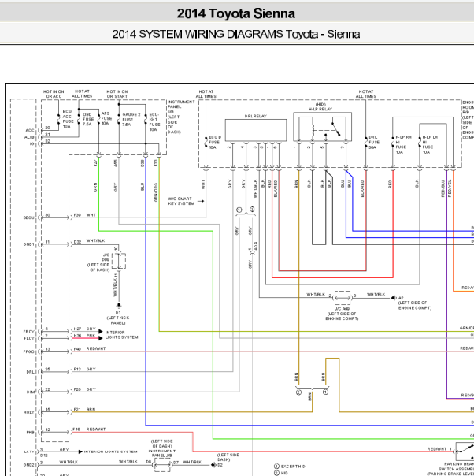Image resolution: width=474 pixels, height=476 pixels.
Task: Click the 'H27 GRY' wire label
Action: tap(84, 329)
